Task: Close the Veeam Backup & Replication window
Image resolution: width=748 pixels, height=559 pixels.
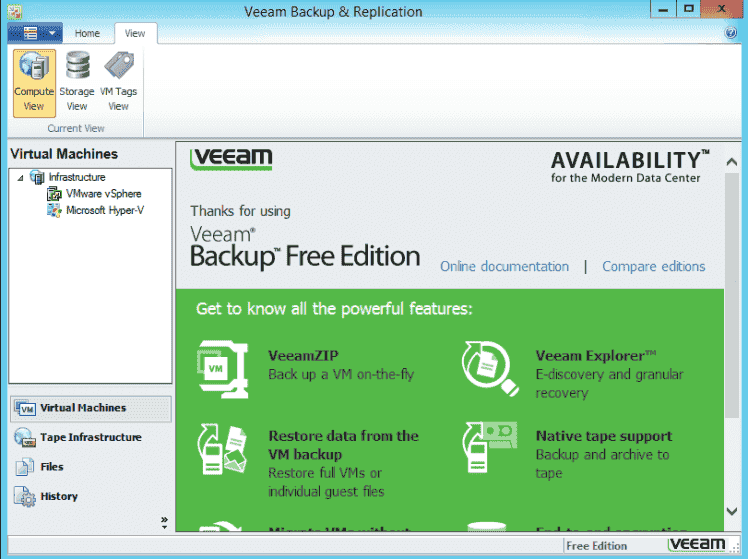Action: tap(722, 9)
